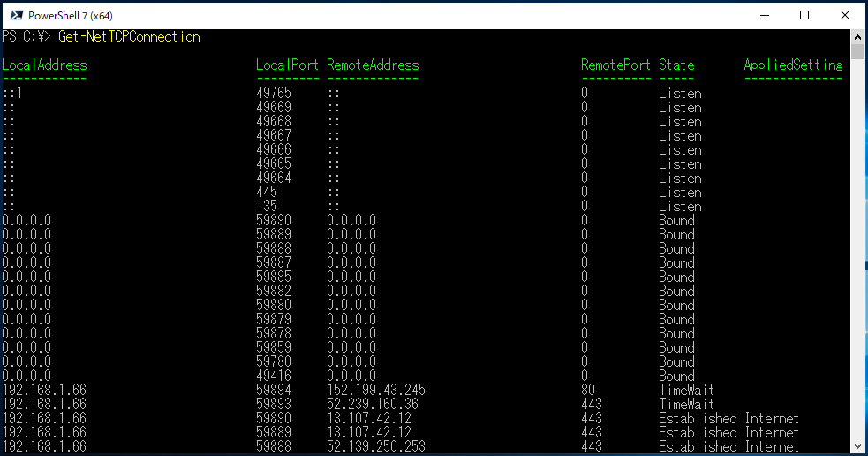Click the PS C:\> prompt
The height and width of the screenshot is (456, 868).
(x=26, y=37)
